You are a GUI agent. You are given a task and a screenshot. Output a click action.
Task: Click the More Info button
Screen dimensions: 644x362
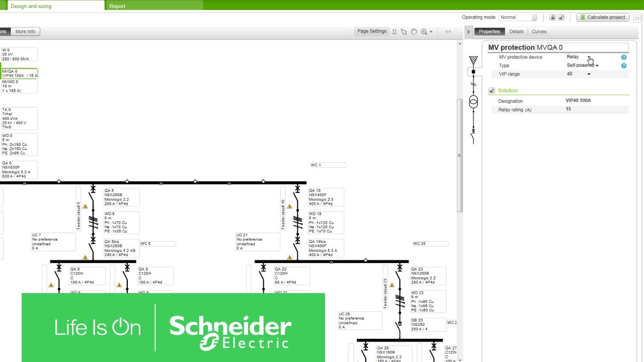point(25,31)
